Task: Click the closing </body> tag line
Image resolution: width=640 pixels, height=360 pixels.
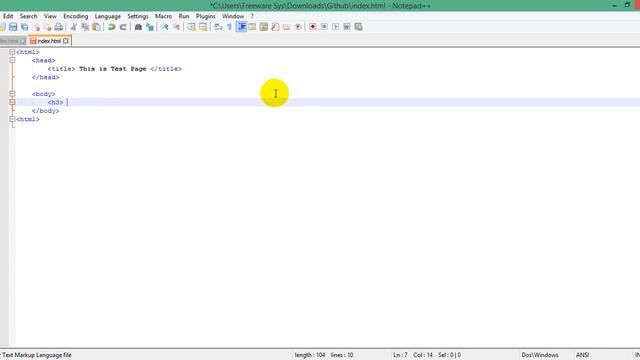Action: pyautogui.click(x=46, y=111)
